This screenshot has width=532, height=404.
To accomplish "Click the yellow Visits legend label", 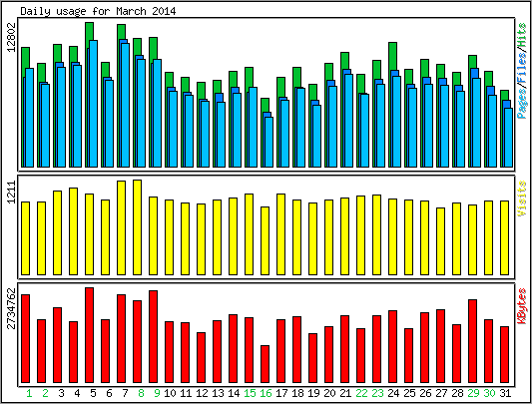I will click(x=522, y=199).
